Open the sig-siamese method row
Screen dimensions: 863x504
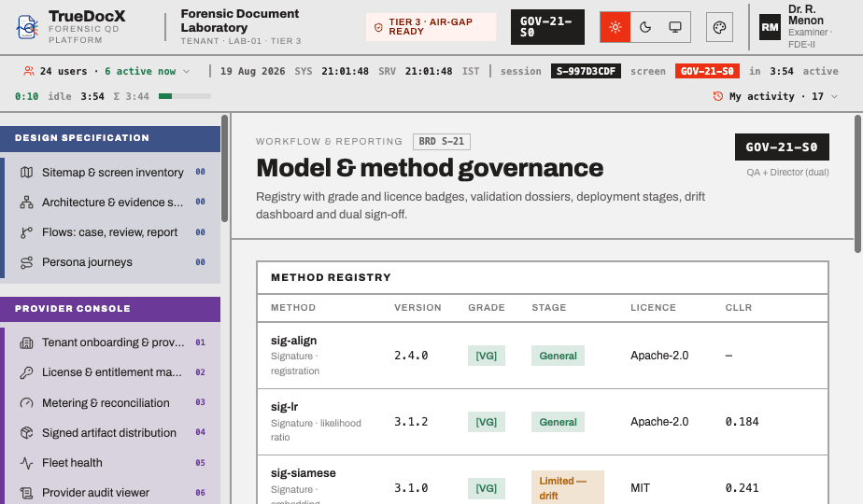click(x=543, y=480)
